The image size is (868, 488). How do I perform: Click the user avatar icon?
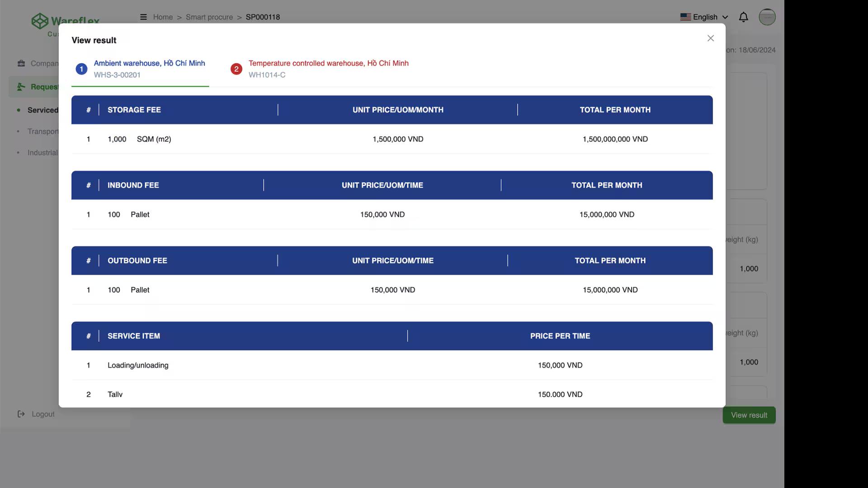click(x=767, y=17)
